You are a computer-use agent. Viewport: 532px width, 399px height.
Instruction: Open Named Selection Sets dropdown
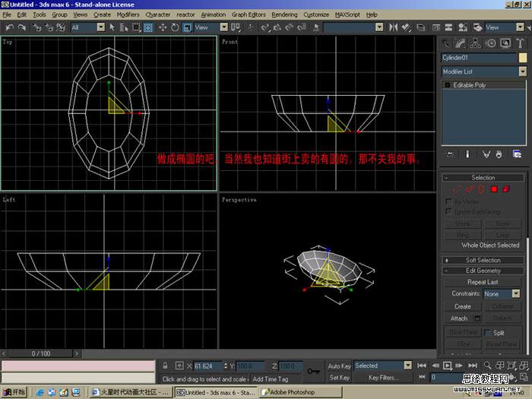tap(379, 27)
